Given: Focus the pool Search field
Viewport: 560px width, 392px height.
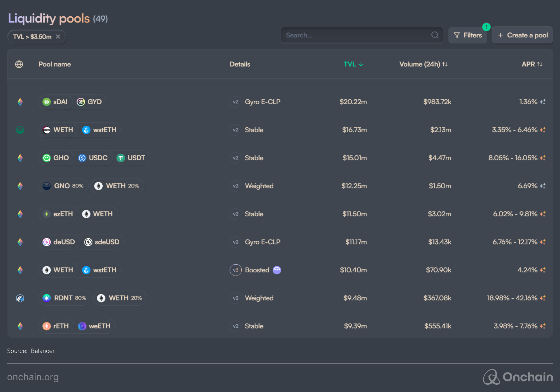Looking at the screenshot, I should [362, 35].
